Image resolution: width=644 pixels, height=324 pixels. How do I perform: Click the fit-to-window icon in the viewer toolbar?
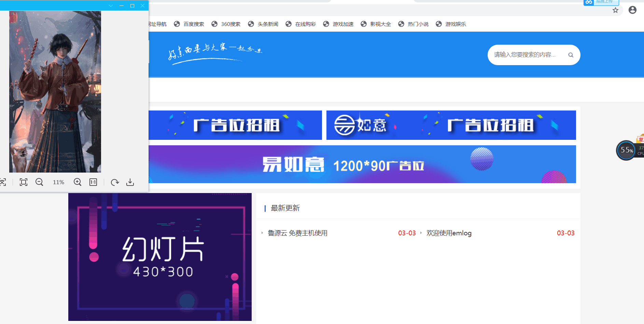[23, 182]
